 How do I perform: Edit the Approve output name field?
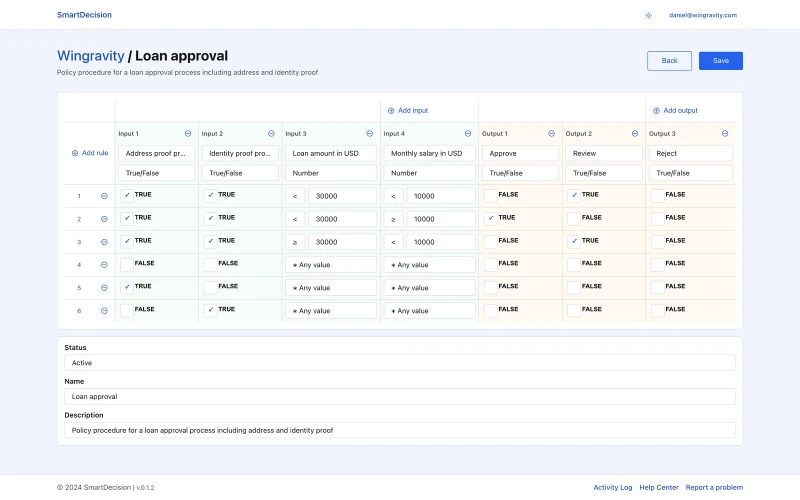point(520,153)
